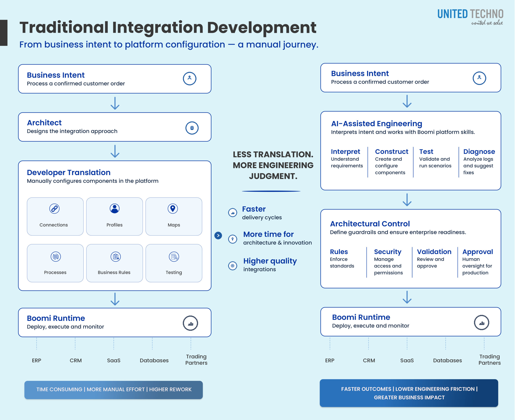
Task: Select the Maps location pin icon
Action: click(173, 209)
